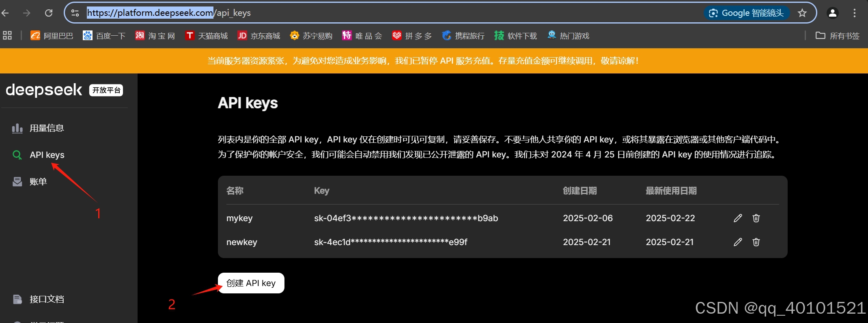Reload the page with refresh icon
Screen dimensions: 868x323
(49, 13)
